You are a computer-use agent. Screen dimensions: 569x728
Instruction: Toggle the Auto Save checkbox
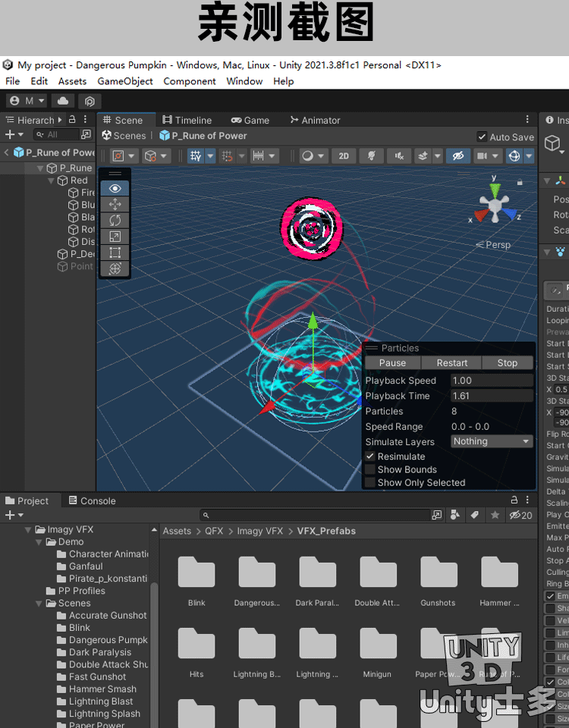(x=482, y=137)
